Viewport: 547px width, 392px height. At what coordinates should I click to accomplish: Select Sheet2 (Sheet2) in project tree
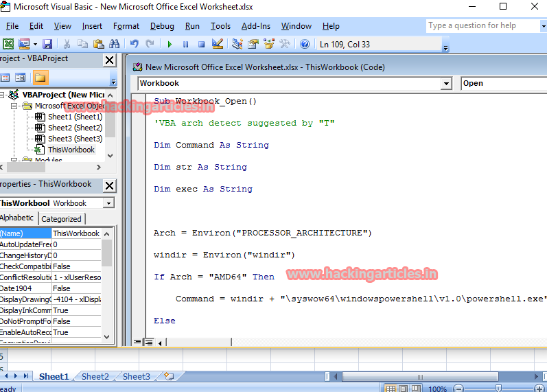tap(75, 128)
